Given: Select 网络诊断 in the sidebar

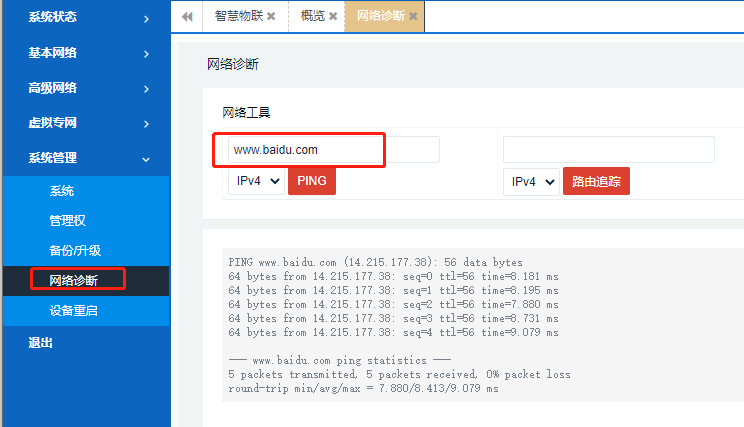Looking at the screenshot, I should click(x=75, y=281).
